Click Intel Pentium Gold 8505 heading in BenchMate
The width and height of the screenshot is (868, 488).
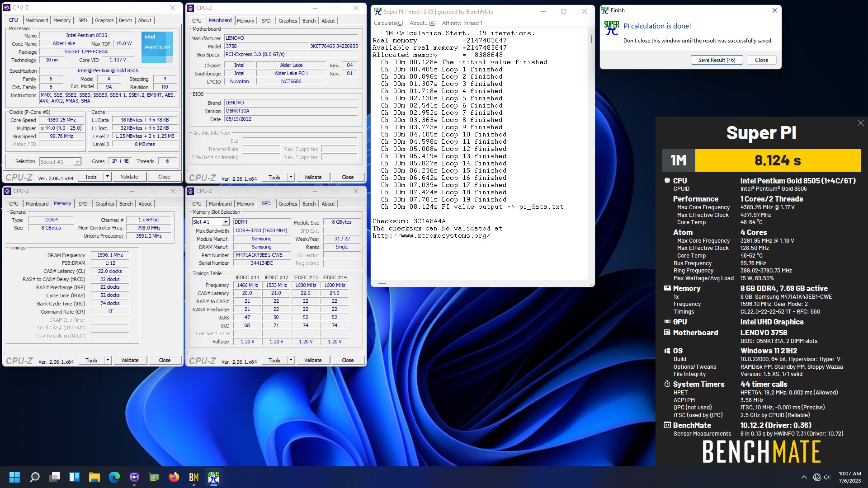(x=798, y=181)
